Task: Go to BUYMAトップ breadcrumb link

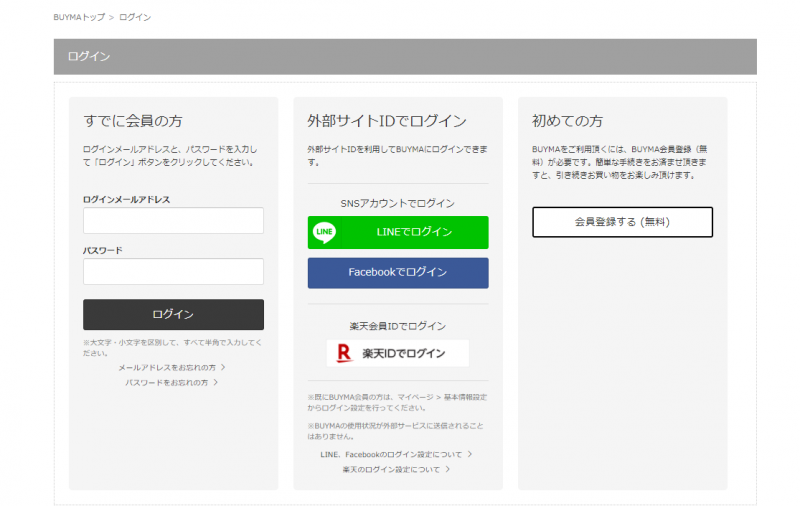Action: click(78, 18)
